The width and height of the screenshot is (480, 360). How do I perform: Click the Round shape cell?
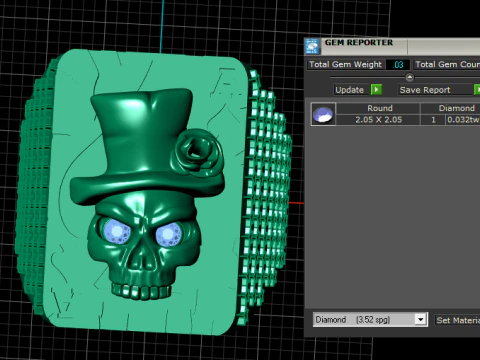click(x=378, y=108)
